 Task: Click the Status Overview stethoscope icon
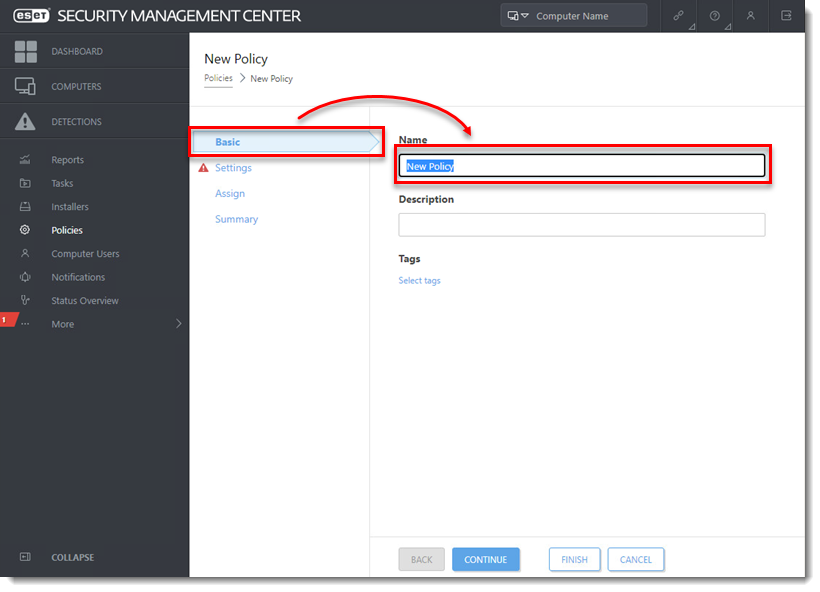[x=25, y=301]
